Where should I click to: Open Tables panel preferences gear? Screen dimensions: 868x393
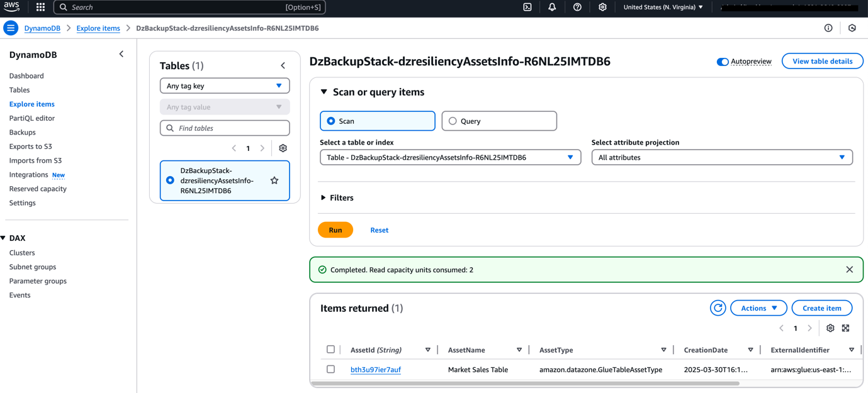tap(283, 148)
